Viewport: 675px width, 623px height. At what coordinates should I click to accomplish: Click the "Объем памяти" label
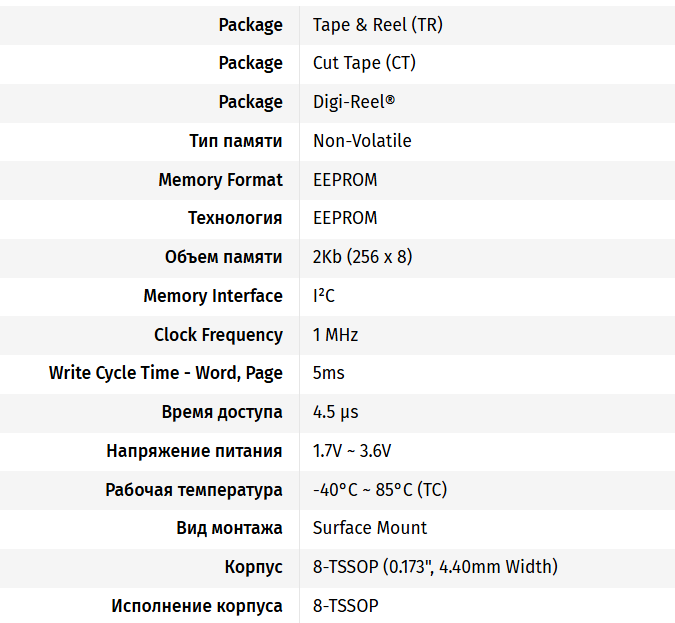(x=223, y=257)
